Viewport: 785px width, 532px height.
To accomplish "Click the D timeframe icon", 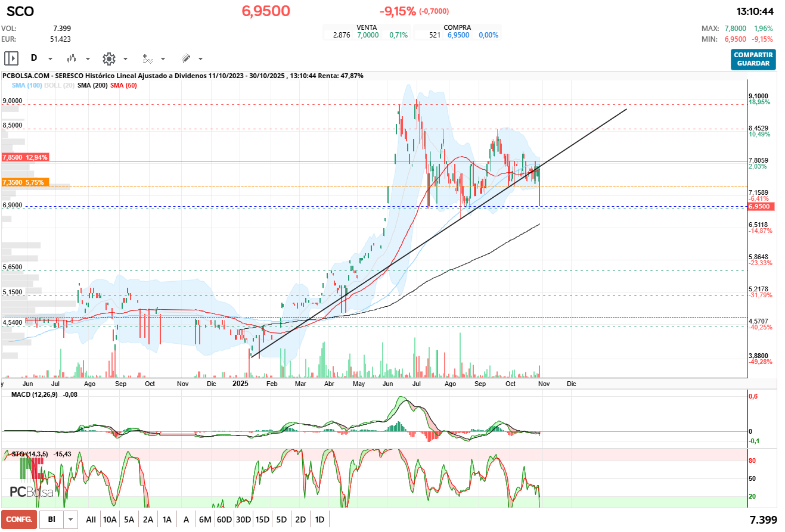I will (x=34, y=58).
